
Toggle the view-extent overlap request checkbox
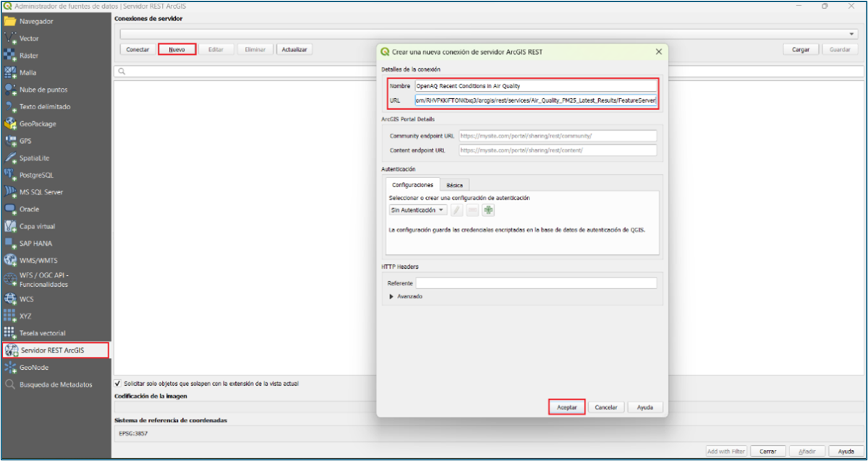point(118,384)
